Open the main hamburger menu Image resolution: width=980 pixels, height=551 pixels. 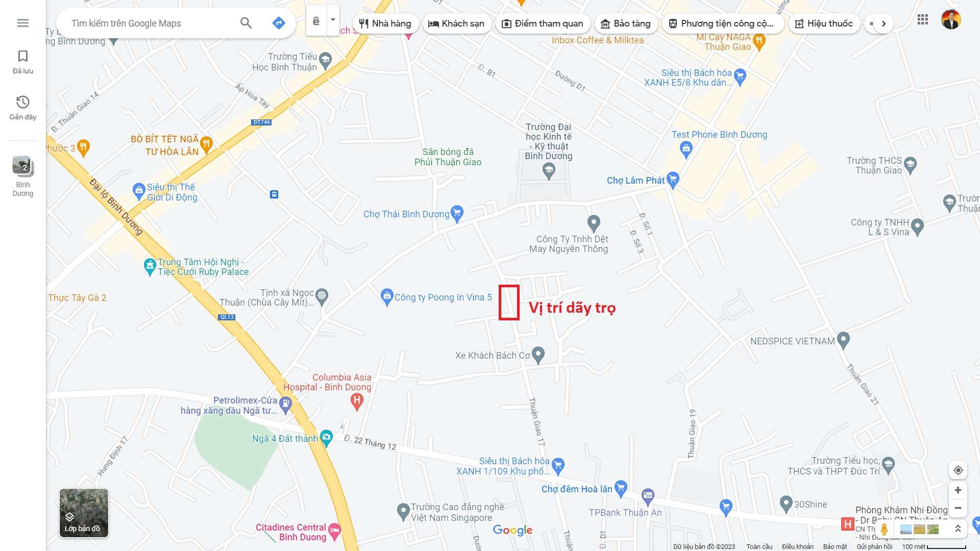point(23,23)
